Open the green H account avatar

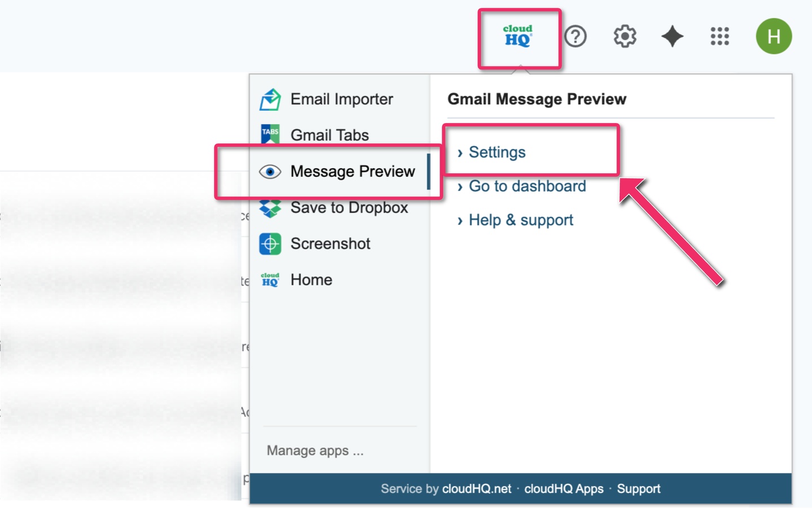click(x=774, y=36)
